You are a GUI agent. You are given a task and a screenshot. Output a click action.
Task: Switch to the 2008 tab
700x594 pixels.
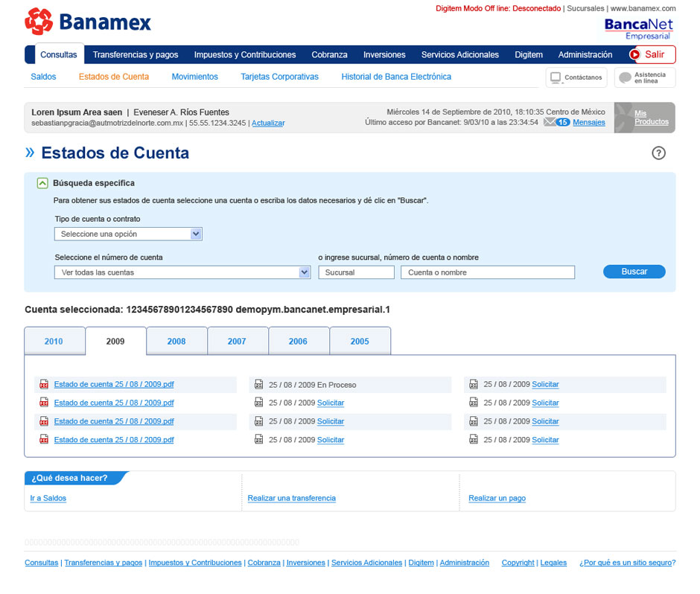[176, 342]
